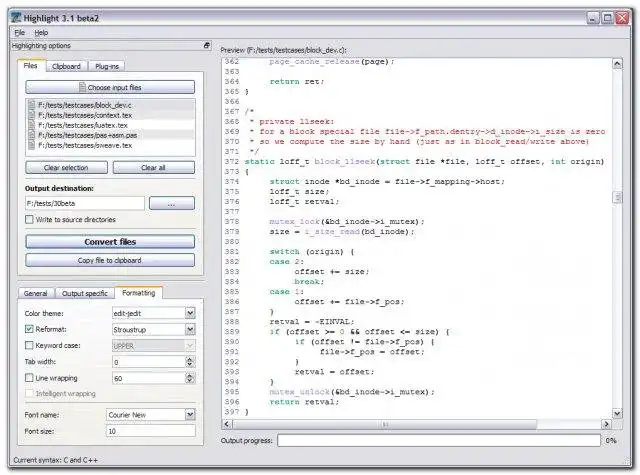Toggle Write to source directories checkbox

tap(29, 220)
